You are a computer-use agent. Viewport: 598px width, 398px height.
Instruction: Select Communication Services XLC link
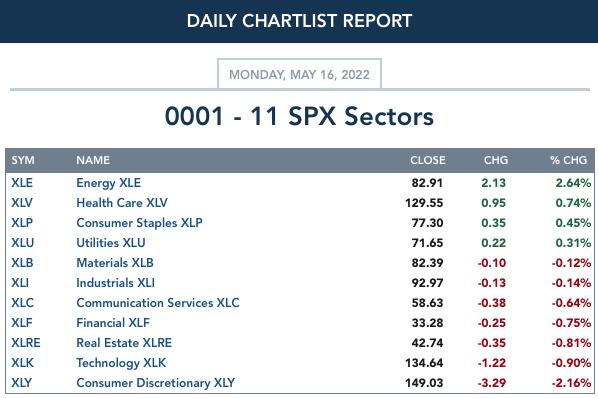[158, 303]
